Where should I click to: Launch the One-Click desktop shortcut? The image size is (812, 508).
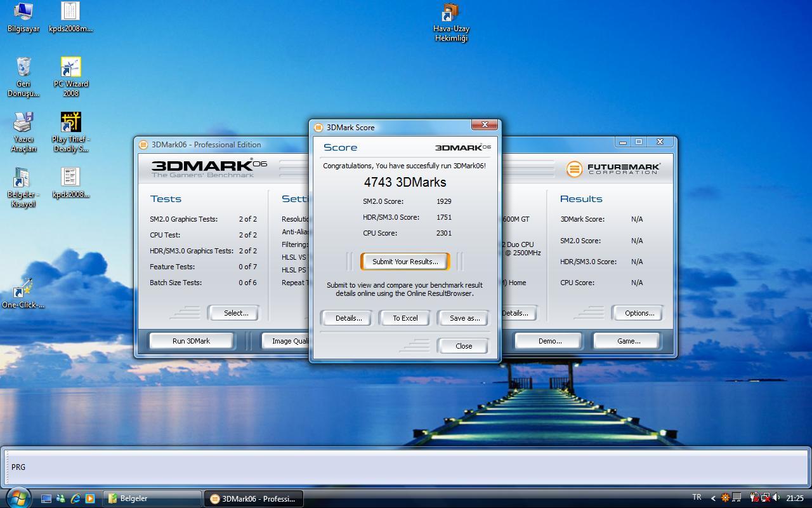[23, 293]
